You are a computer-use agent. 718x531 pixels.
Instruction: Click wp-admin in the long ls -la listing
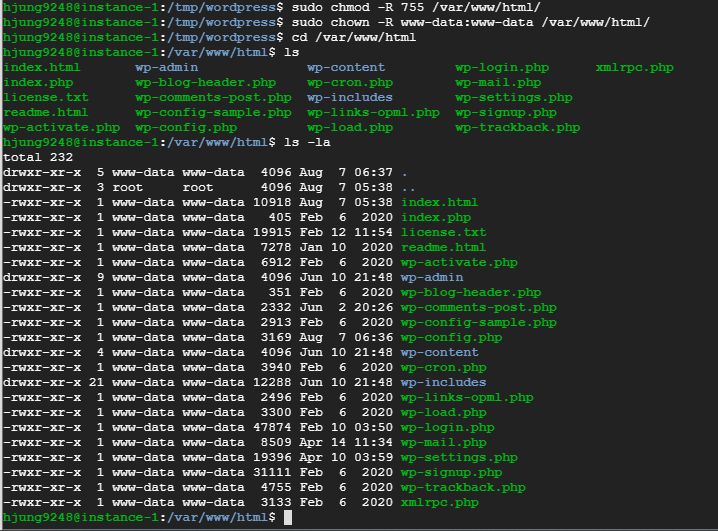pyautogui.click(x=432, y=277)
